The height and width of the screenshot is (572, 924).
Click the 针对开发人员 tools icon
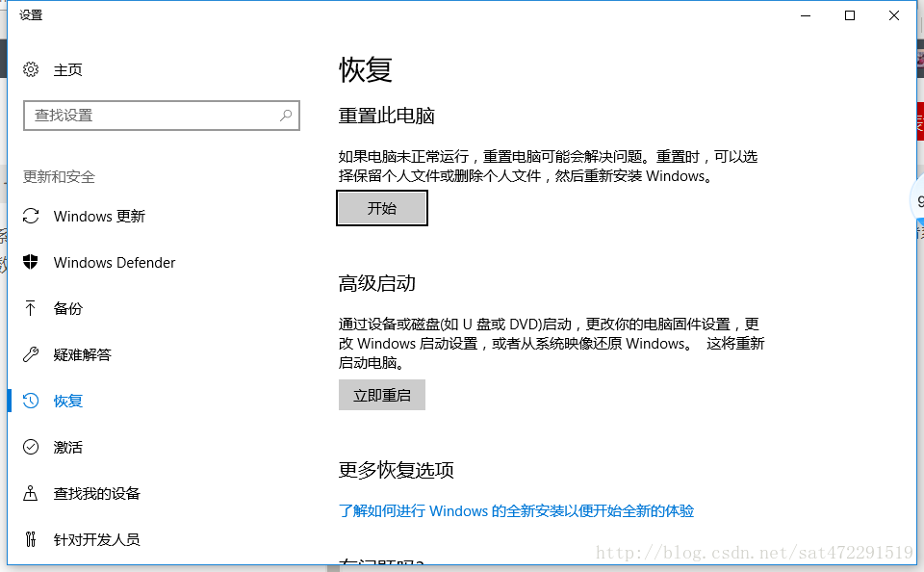point(31,539)
